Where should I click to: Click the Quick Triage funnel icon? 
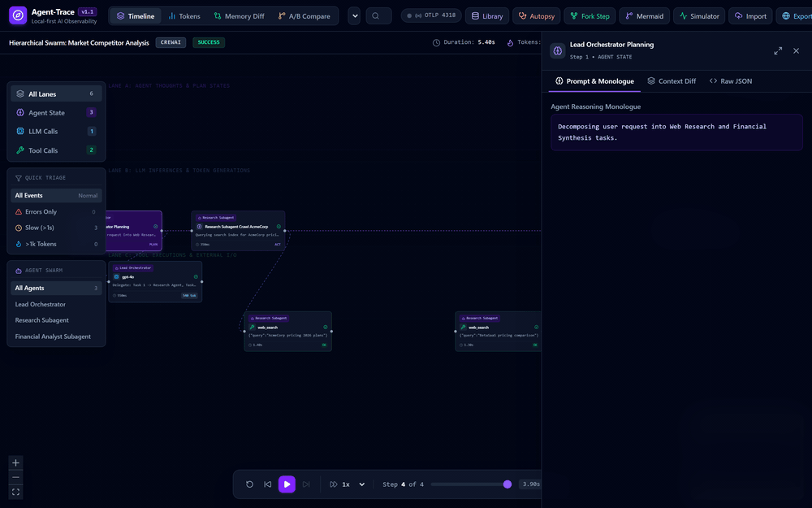coord(19,178)
